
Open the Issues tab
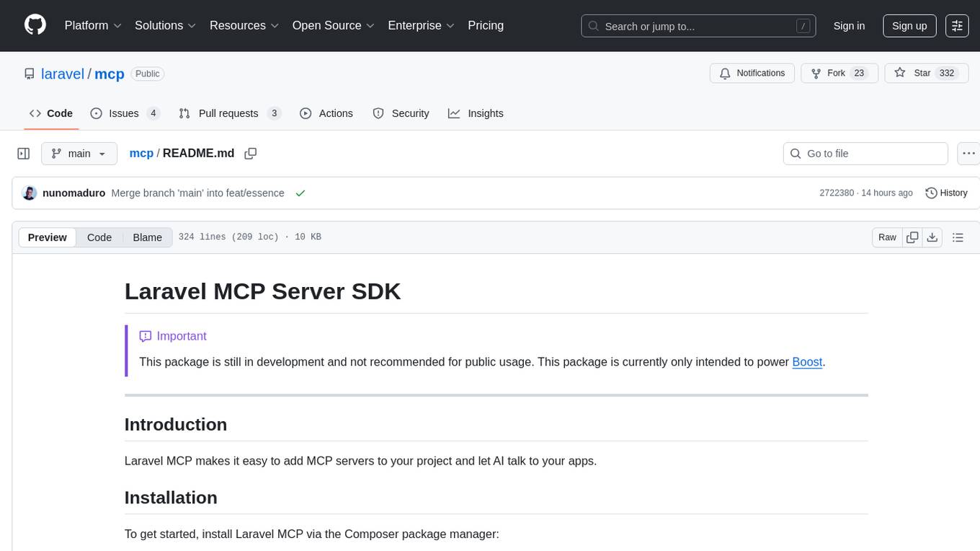(x=125, y=113)
